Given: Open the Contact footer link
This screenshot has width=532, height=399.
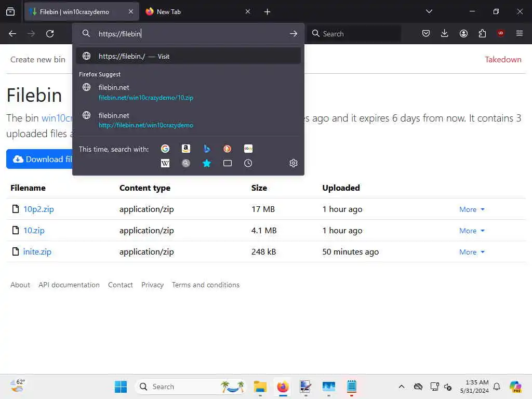Looking at the screenshot, I should click(x=120, y=285).
